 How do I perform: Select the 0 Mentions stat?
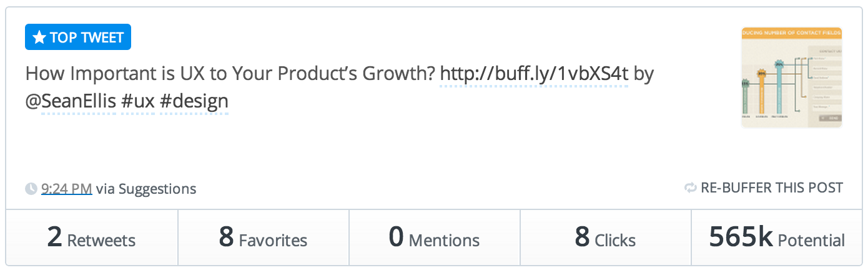click(435, 238)
